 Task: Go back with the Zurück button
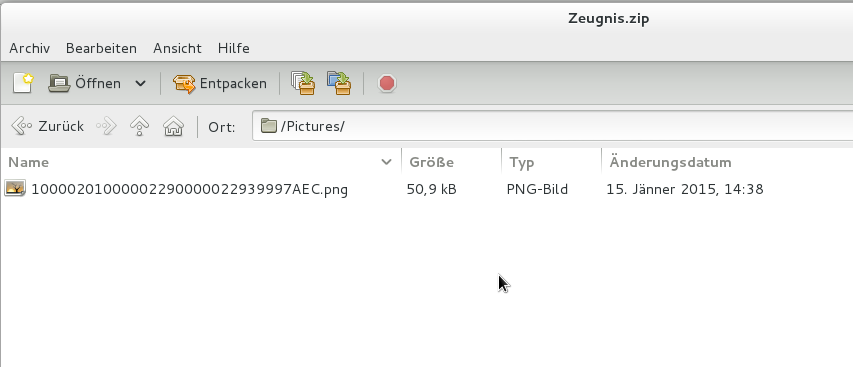tap(47, 126)
